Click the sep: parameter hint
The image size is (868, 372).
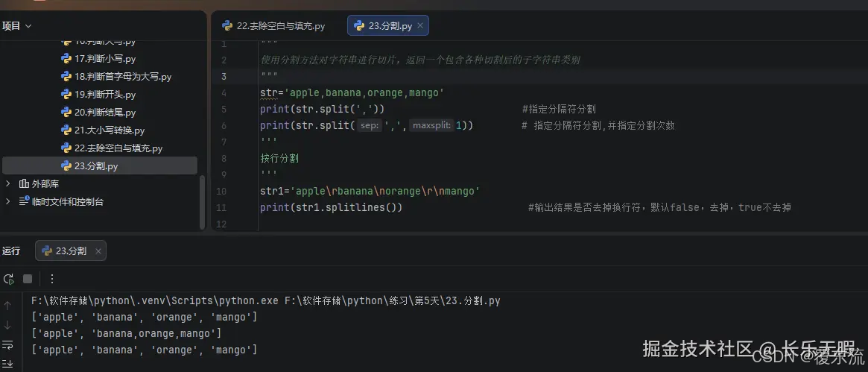click(x=370, y=126)
